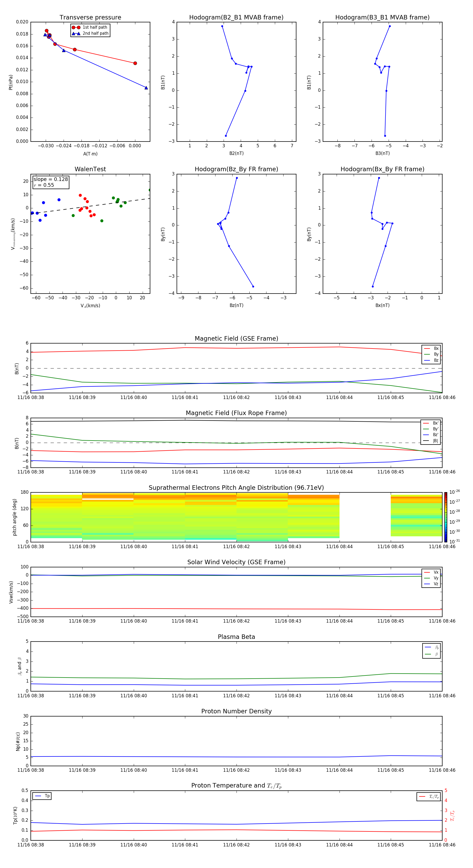
Task: Click the 'Transverse pressure' plot title
Action: 90,18
